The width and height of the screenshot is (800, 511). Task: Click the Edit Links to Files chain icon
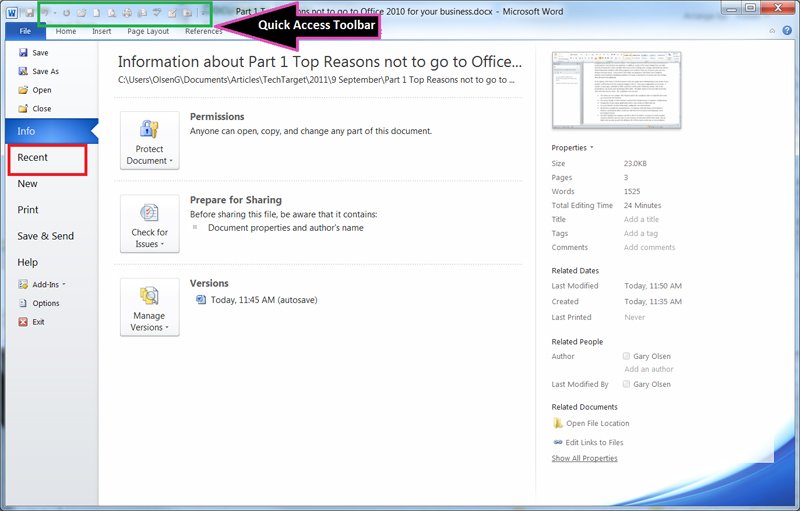pyautogui.click(x=558, y=442)
